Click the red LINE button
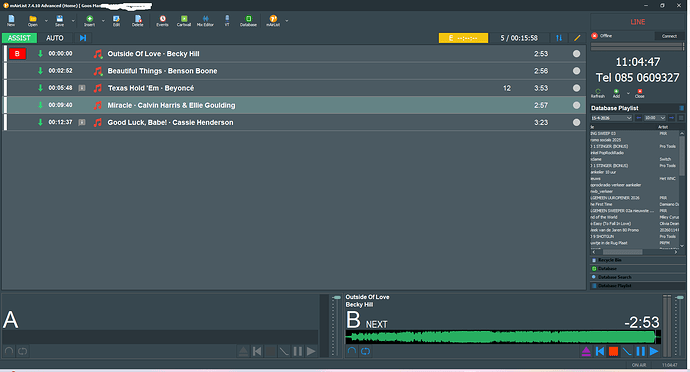The image size is (690, 372). tap(638, 22)
